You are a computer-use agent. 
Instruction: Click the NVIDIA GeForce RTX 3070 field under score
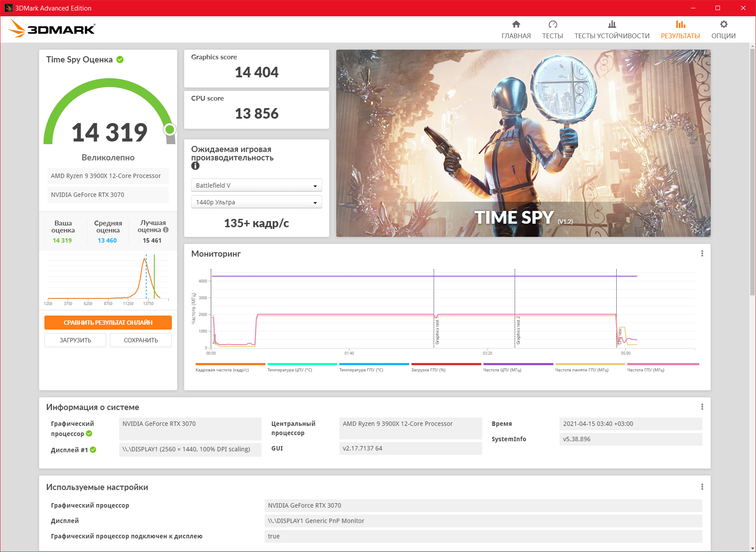108,195
